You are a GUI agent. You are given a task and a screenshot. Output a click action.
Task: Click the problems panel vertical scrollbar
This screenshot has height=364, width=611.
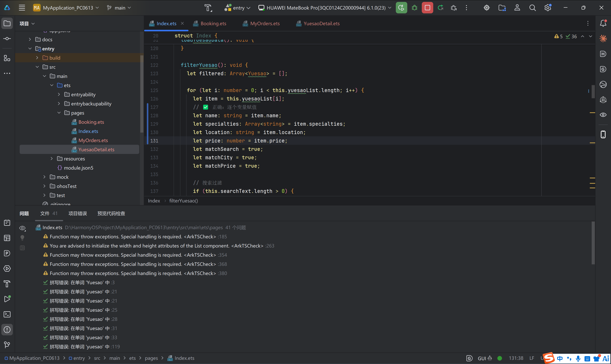[x=593, y=243]
